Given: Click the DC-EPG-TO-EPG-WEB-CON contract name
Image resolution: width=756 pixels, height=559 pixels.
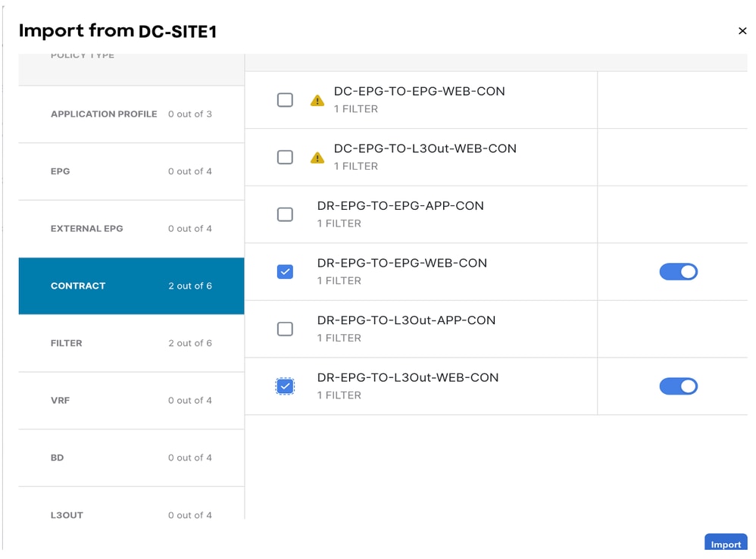Looking at the screenshot, I should (x=419, y=92).
